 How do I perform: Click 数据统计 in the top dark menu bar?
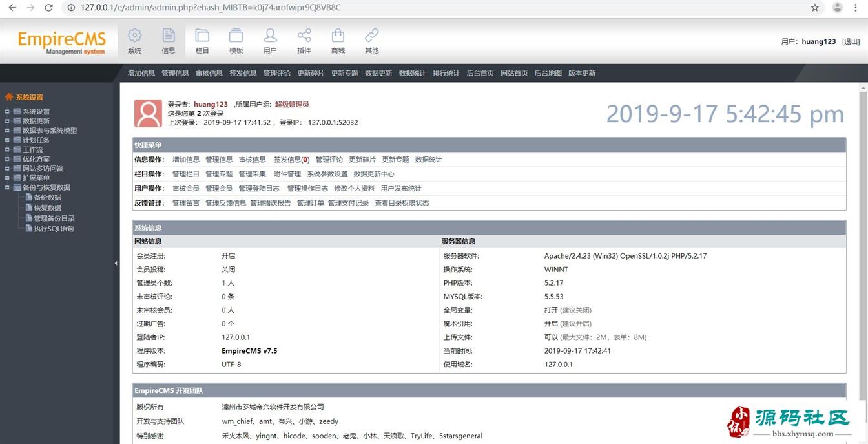click(x=412, y=73)
